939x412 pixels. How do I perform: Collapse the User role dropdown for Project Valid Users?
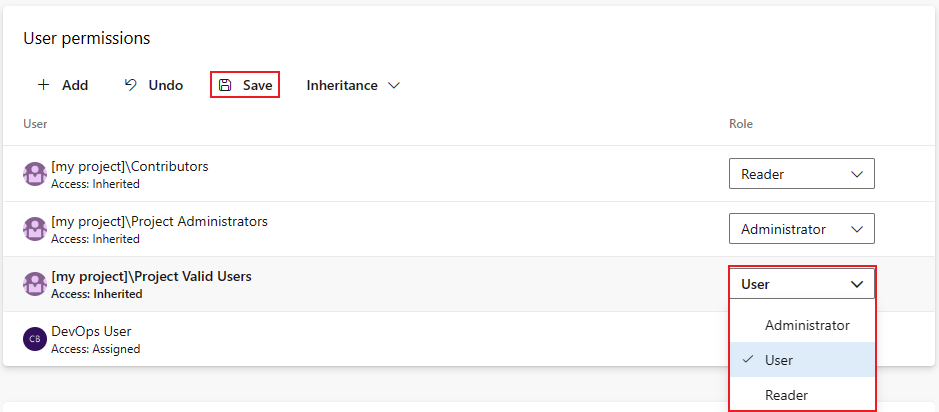click(x=801, y=284)
